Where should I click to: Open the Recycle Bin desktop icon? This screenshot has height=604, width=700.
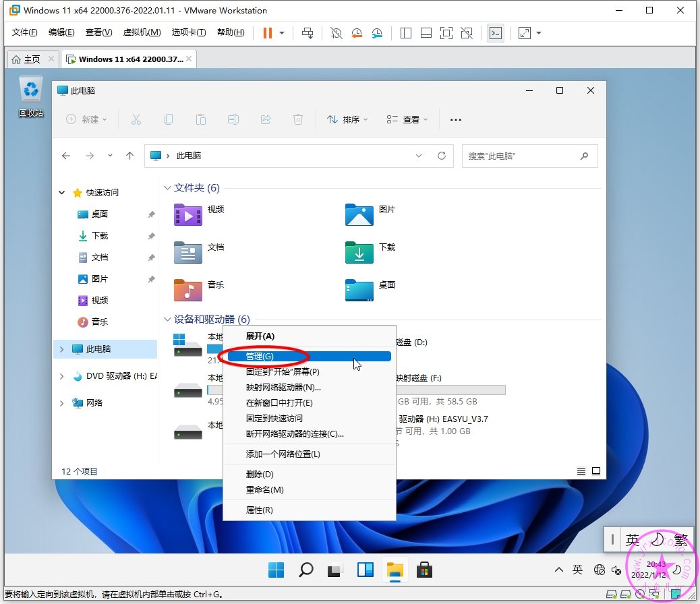pyautogui.click(x=31, y=97)
